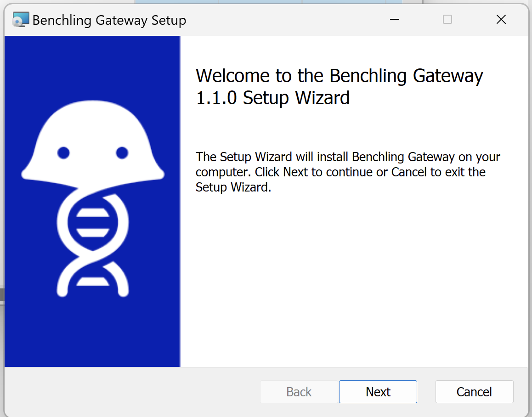Click the mascot's right eye dot
The height and width of the screenshot is (417, 532).
click(122, 152)
